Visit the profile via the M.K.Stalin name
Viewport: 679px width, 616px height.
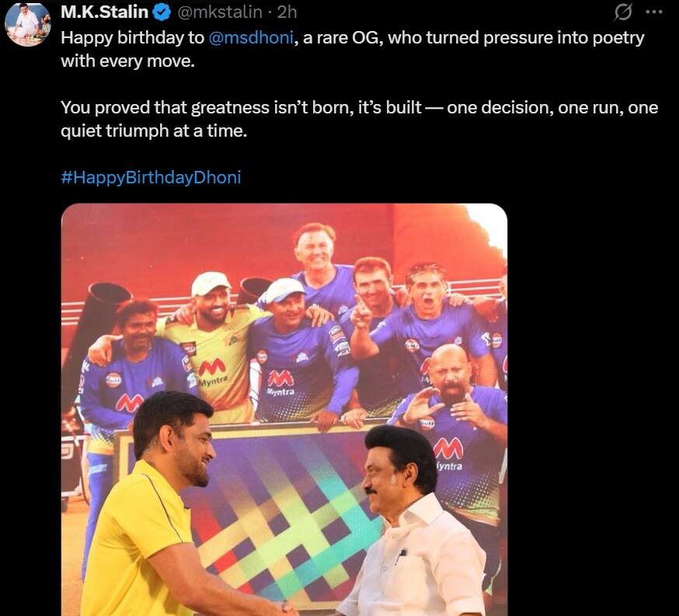(x=105, y=12)
